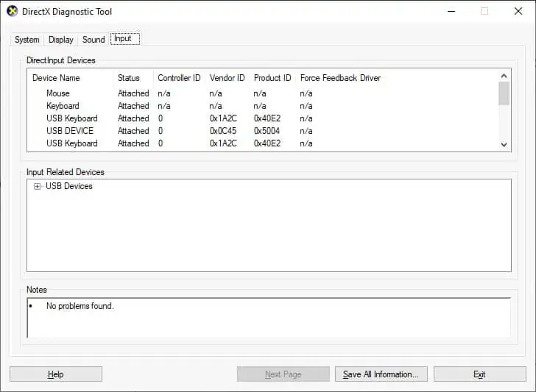Click the Help button

point(56,374)
